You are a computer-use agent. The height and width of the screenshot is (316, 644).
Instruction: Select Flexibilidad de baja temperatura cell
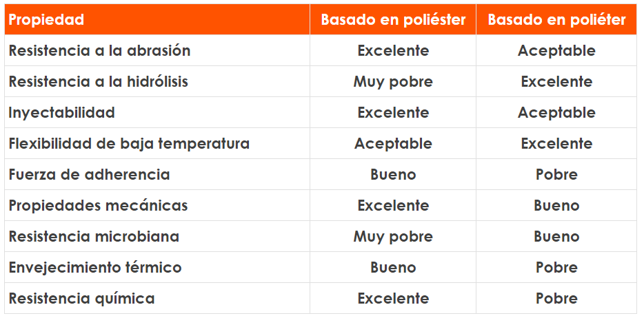coord(129,144)
